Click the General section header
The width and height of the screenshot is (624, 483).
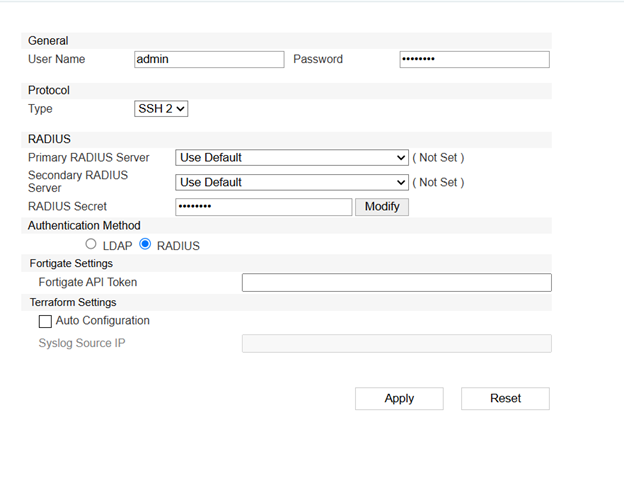[x=48, y=41]
